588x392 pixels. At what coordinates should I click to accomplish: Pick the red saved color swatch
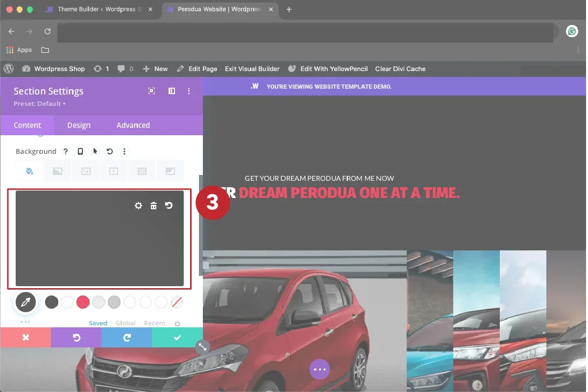coord(83,302)
